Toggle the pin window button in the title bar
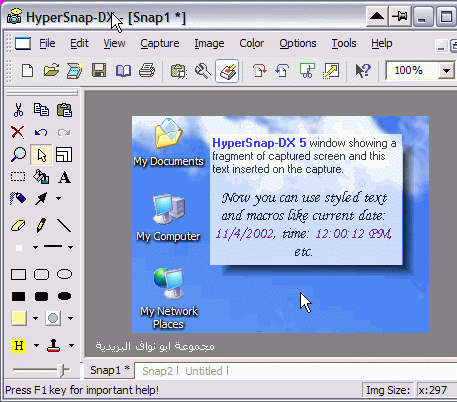 tap(400, 16)
